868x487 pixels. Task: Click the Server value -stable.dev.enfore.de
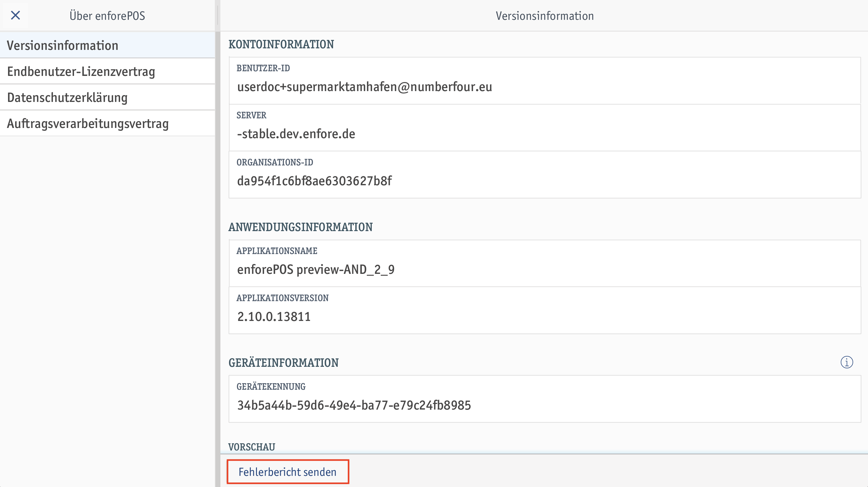click(x=296, y=134)
